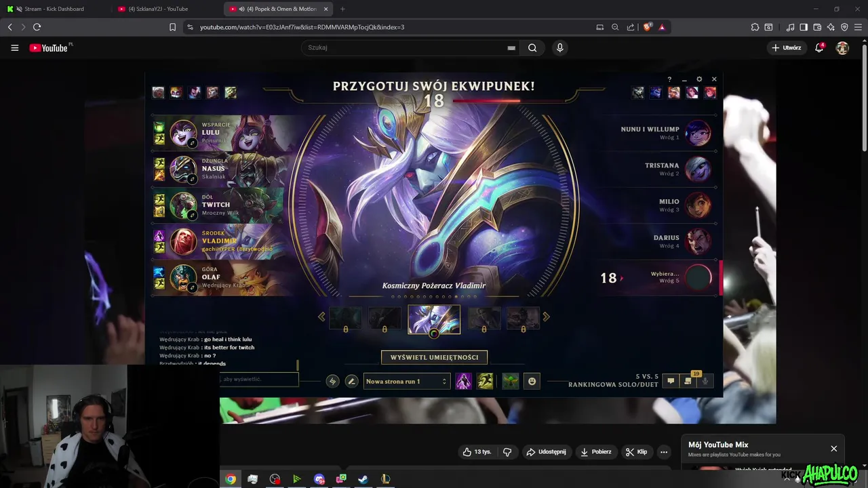Viewport: 868px width, 488px height.
Task: Open Brave VPN shield icon
Action: (844, 27)
